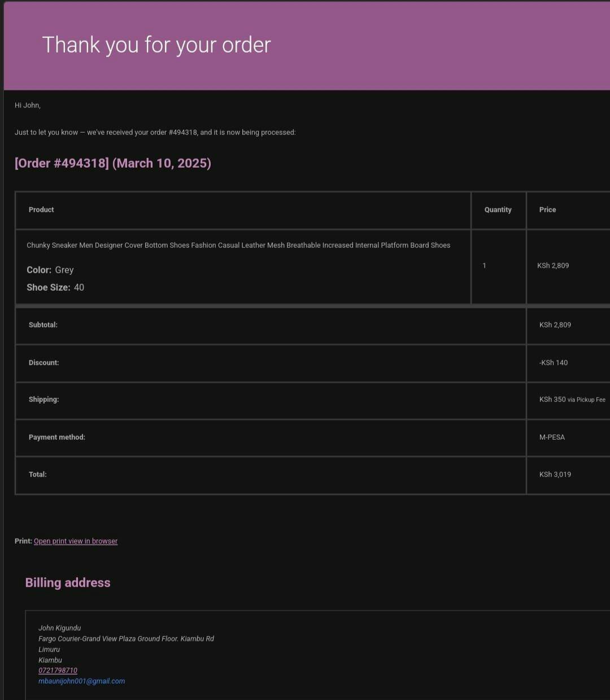
Task: Select the M-PESA payment method value
Action: 552,437
